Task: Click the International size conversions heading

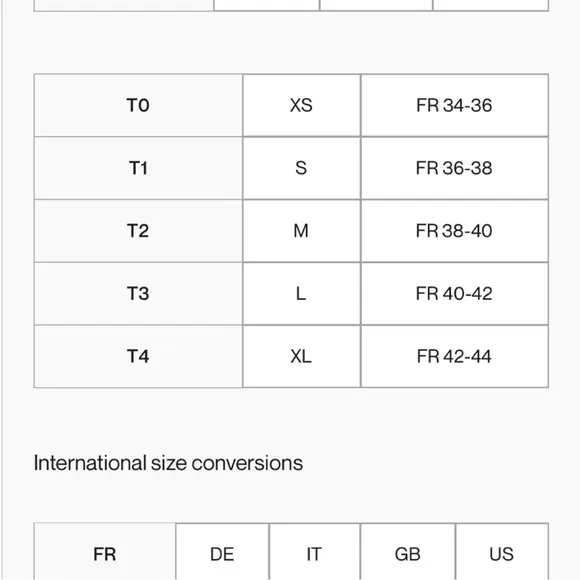Action: (168, 463)
